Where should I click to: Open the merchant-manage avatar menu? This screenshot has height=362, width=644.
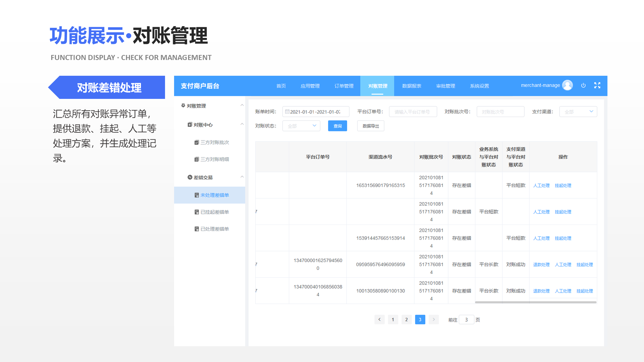coord(568,85)
